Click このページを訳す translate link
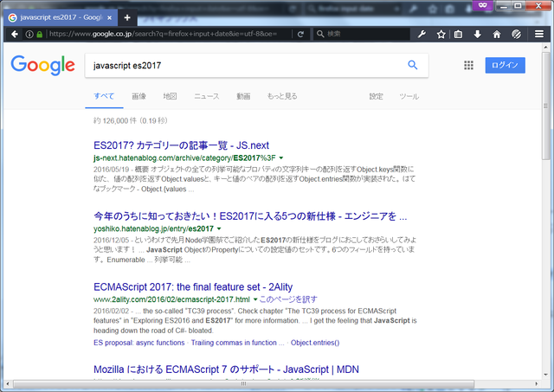Image resolution: width=554 pixels, height=392 pixels. point(288,299)
